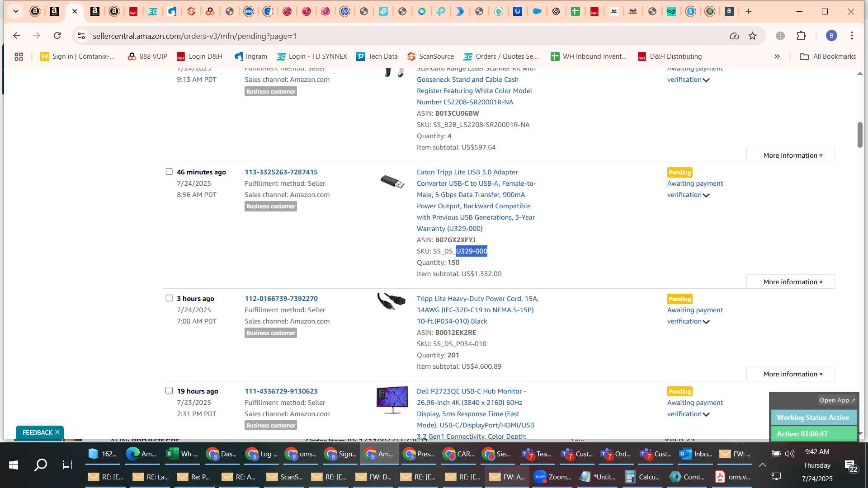Select order 113-3325263-7287415 checkbox
This screenshot has width=868, height=488.
(x=169, y=172)
